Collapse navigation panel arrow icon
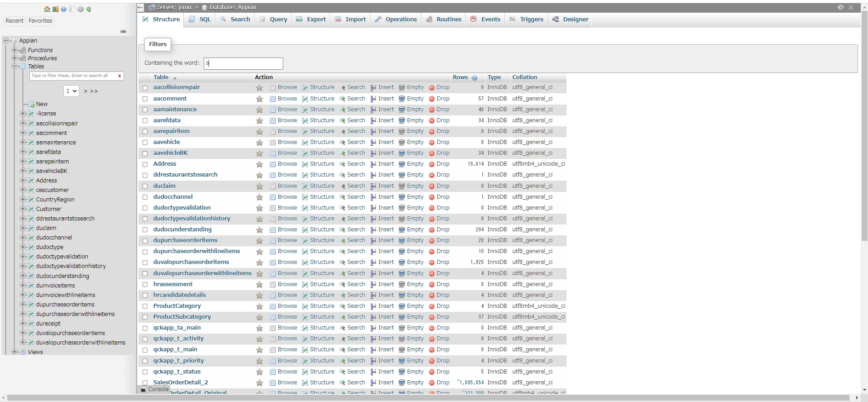This screenshot has height=402, width=868. click(x=140, y=7)
